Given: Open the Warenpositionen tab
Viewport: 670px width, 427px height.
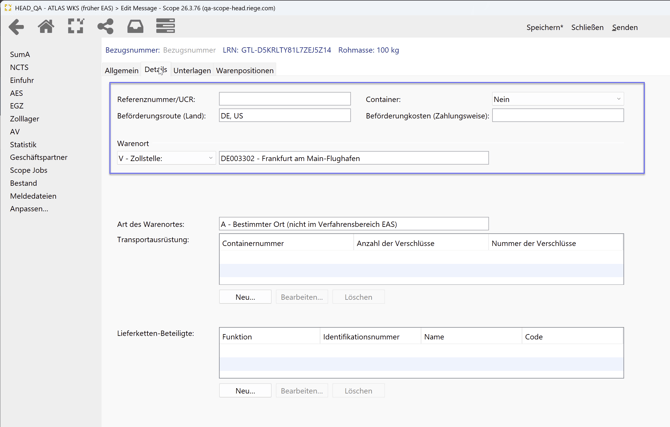Looking at the screenshot, I should (x=245, y=71).
